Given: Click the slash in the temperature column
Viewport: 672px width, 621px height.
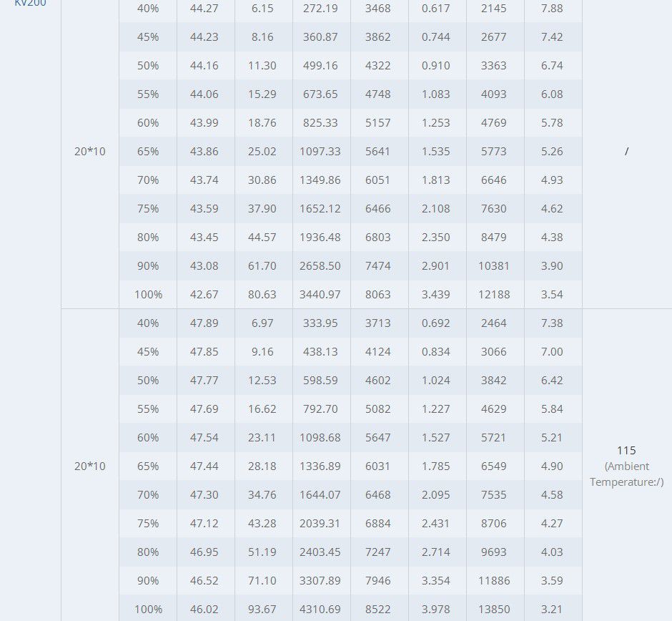Looking at the screenshot, I should [626, 152].
